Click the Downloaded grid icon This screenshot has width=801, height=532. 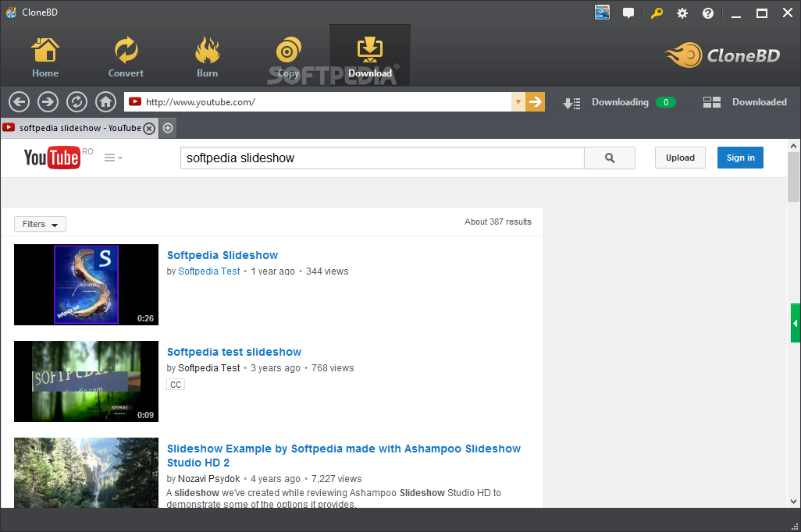point(711,102)
